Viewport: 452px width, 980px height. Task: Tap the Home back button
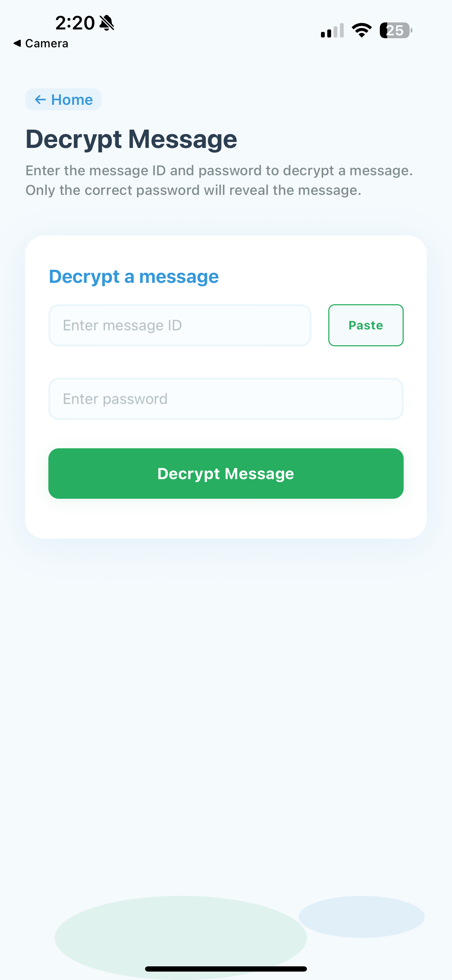click(63, 99)
